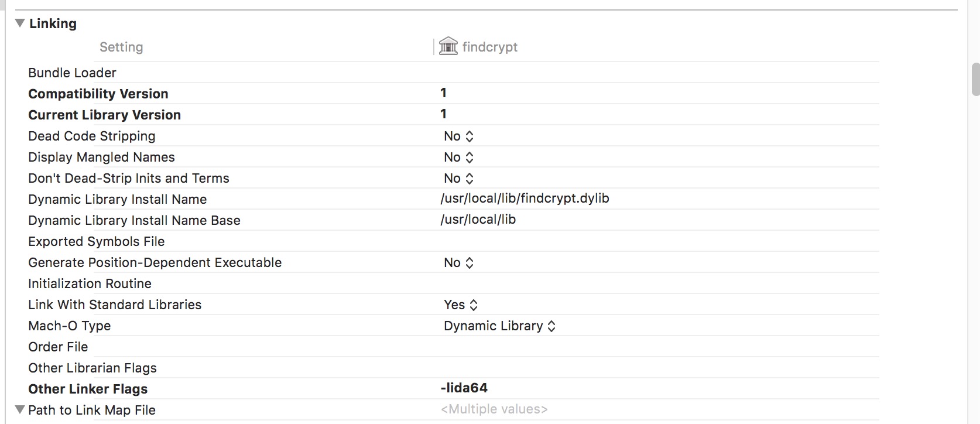Viewport: 980px width, 424px height.
Task: Open the Display Mangled Names popup
Action: (458, 157)
